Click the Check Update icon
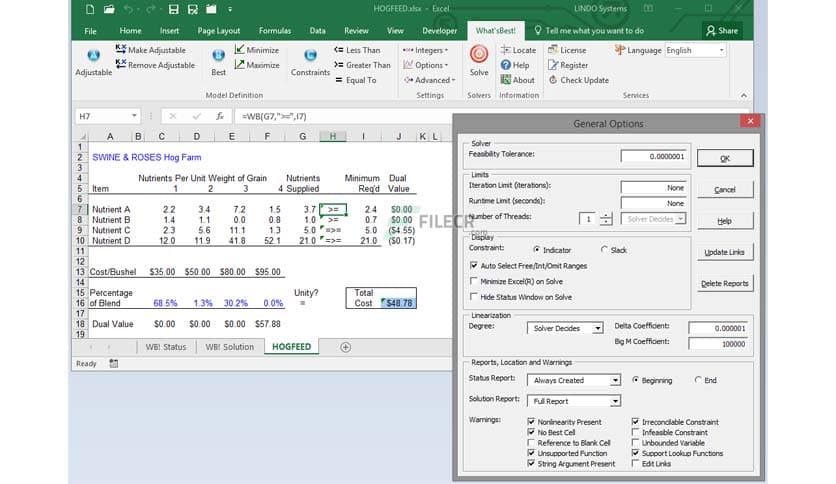 tap(577, 80)
